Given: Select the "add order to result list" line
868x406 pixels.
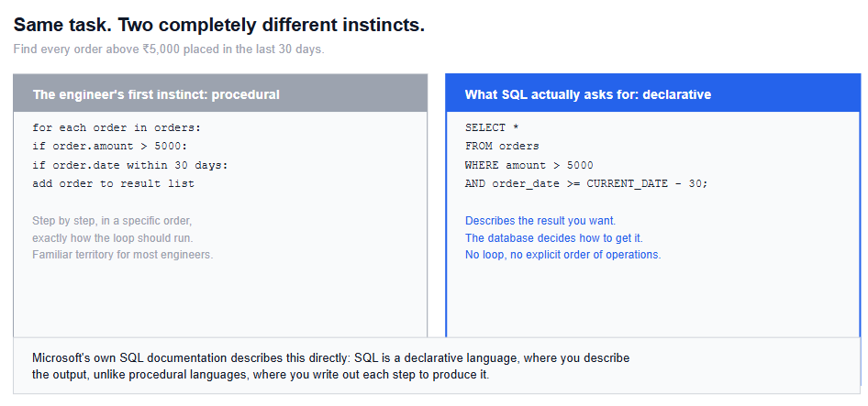Looking at the screenshot, I should [x=114, y=183].
